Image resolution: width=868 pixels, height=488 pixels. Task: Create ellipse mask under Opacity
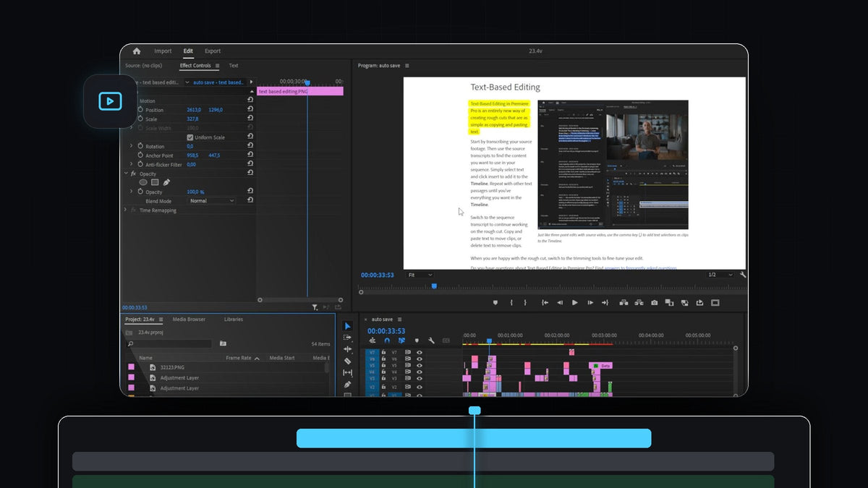[x=143, y=182]
